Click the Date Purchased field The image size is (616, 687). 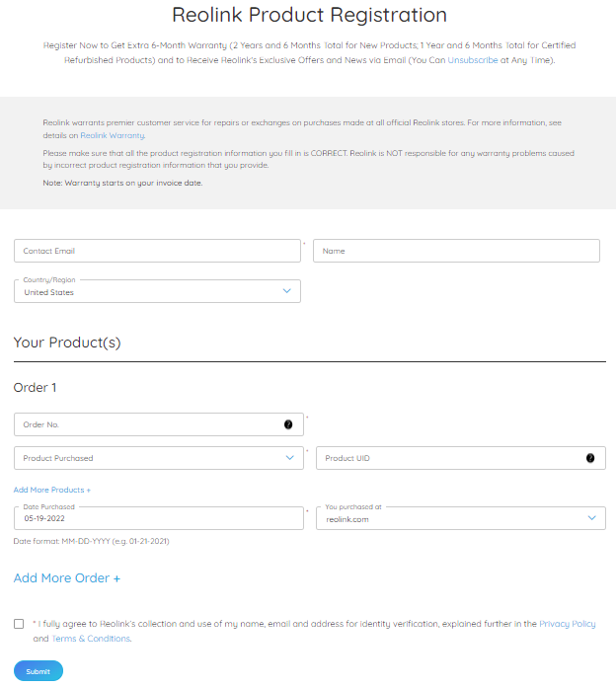click(x=158, y=518)
